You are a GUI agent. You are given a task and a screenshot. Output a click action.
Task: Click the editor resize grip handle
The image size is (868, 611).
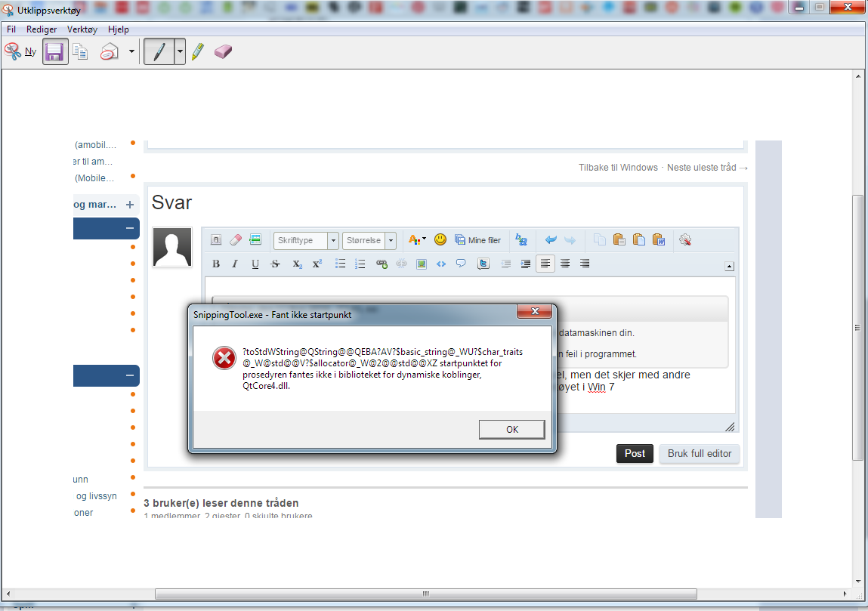(x=730, y=426)
